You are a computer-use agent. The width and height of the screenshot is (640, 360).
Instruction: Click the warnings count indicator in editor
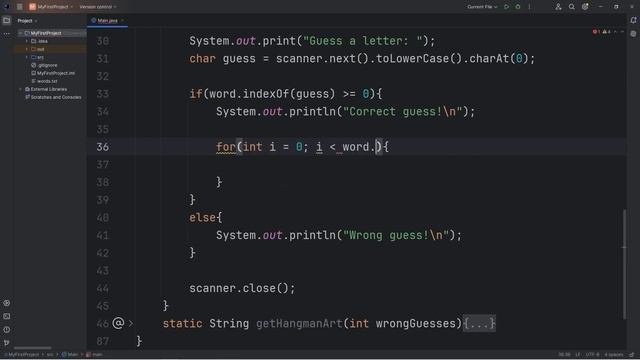607,32
